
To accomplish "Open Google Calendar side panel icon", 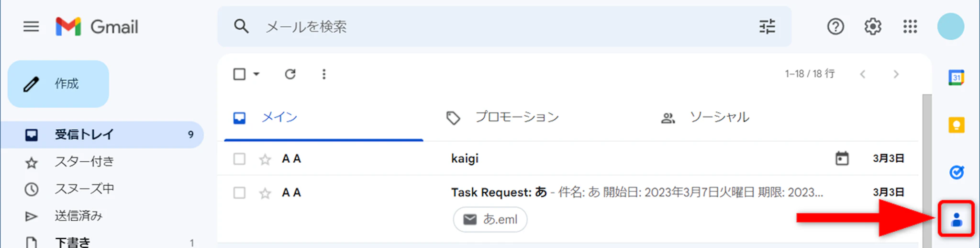I will pos(956,77).
